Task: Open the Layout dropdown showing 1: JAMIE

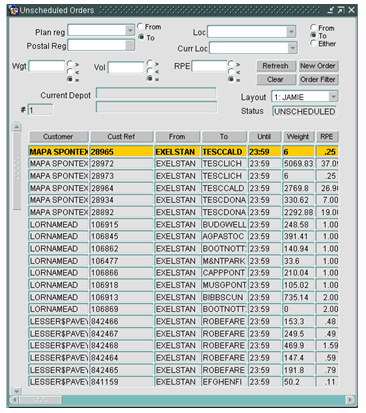Action: tap(333, 97)
